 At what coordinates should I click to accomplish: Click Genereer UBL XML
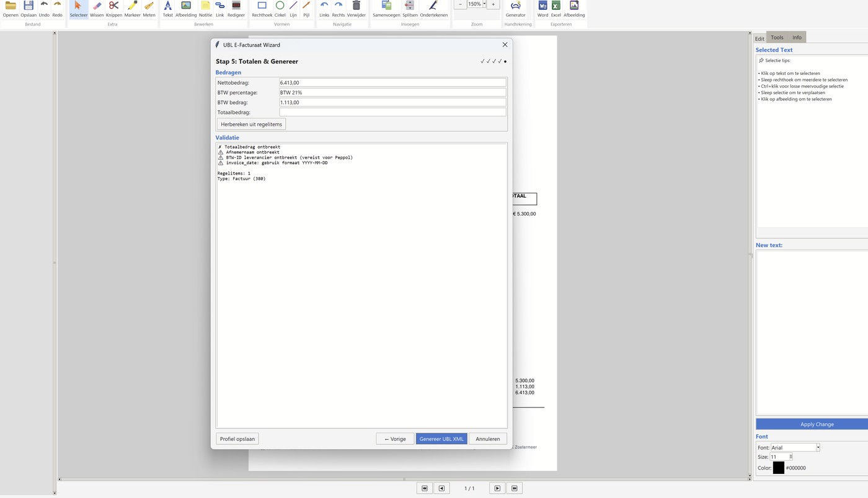(441, 439)
